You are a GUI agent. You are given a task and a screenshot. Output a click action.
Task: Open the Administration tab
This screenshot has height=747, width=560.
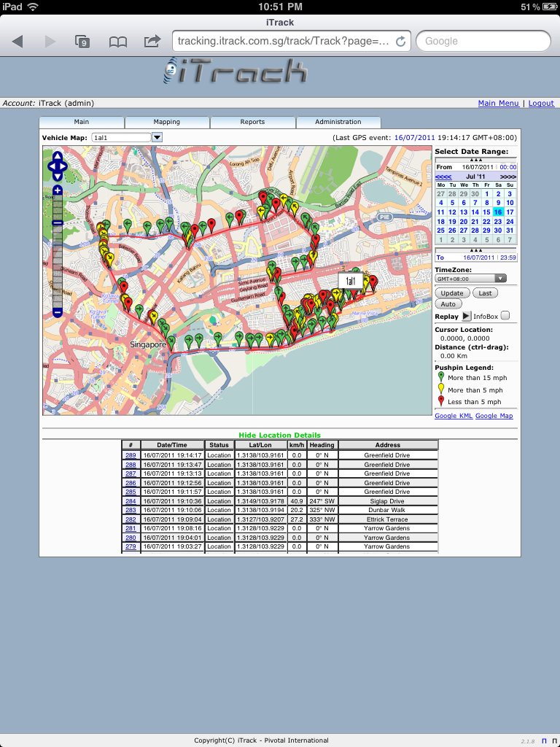pyautogui.click(x=338, y=122)
